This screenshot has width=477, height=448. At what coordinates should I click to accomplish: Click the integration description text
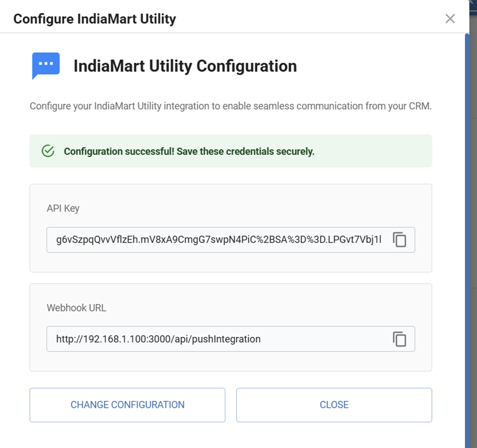pyautogui.click(x=230, y=106)
